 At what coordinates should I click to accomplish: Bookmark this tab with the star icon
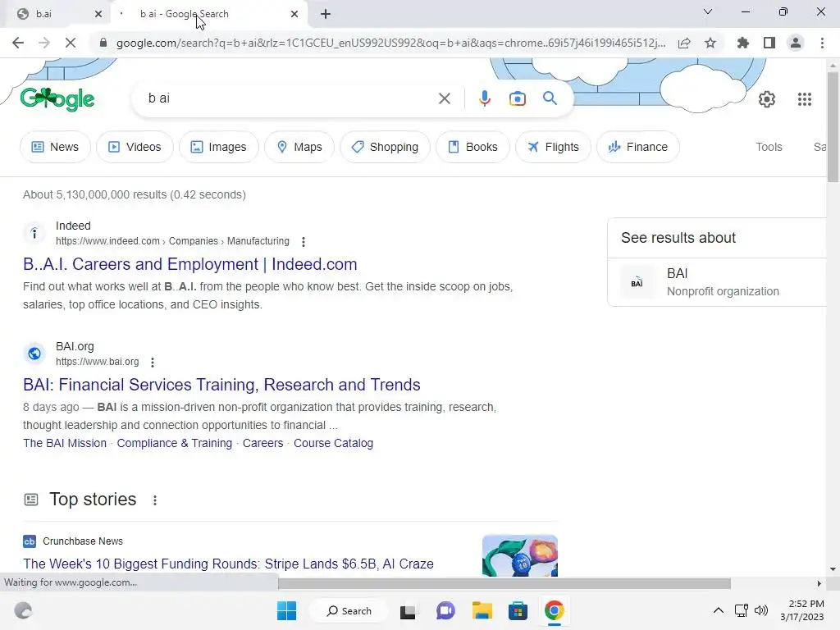coord(710,43)
